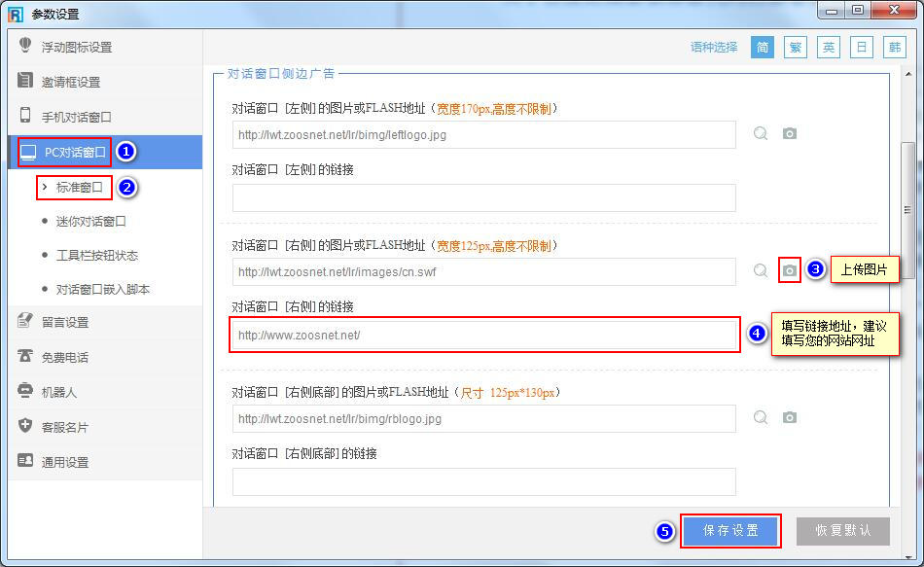The width and height of the screenshot is (924, 567).
Task: Preview the right-side cn.swf with magnifier icon
Action: pos(761,270)
